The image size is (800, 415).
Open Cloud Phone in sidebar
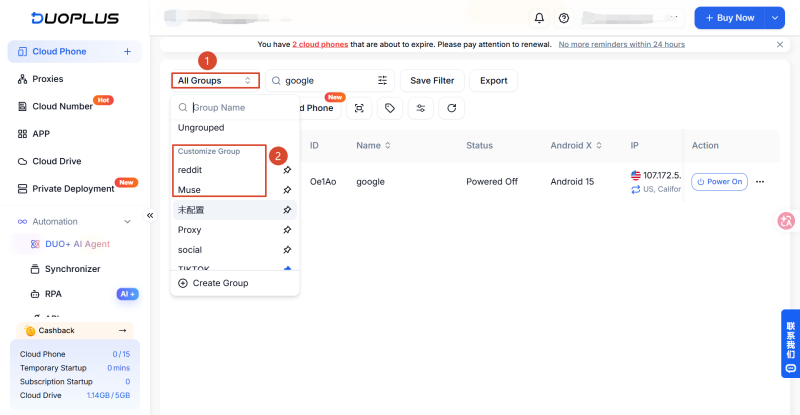point(74,52)
